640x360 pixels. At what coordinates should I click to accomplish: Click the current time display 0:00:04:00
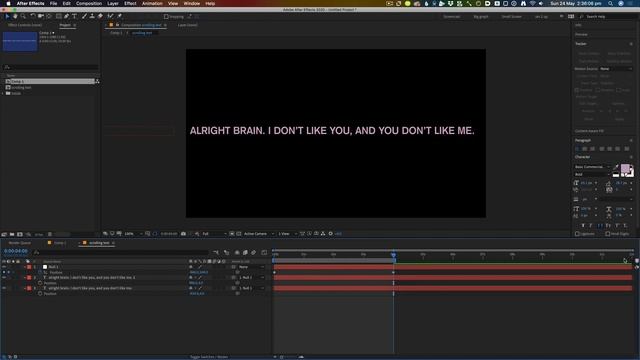point(16,251)
